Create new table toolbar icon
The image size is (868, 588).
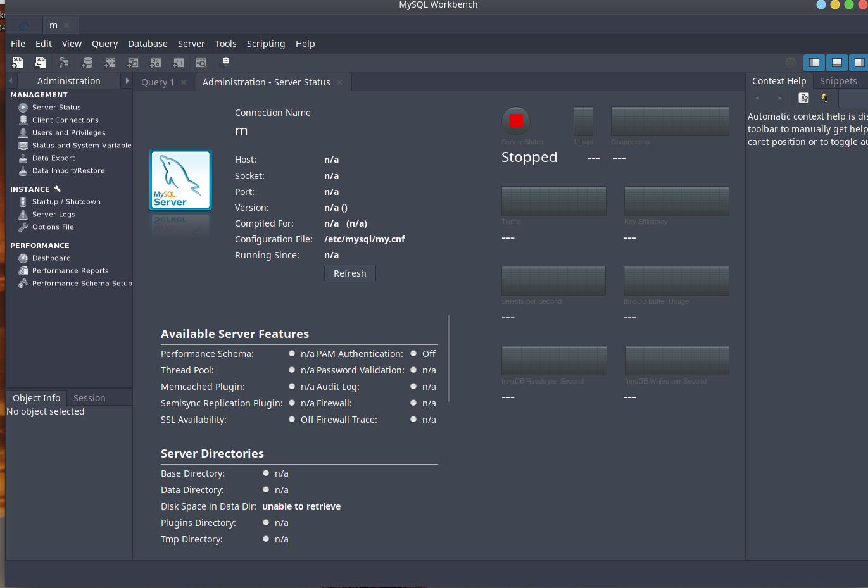[x=110, y=63]
